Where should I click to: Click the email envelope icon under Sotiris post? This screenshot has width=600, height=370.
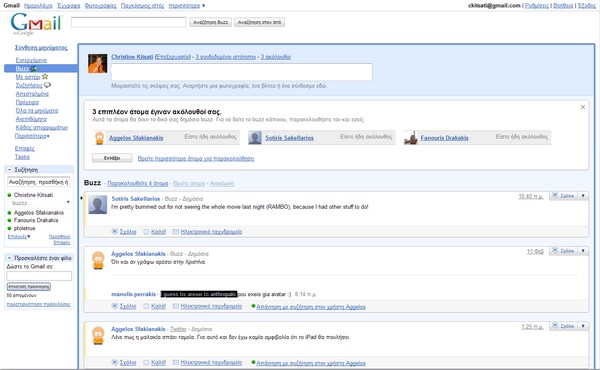pos(176,231)
